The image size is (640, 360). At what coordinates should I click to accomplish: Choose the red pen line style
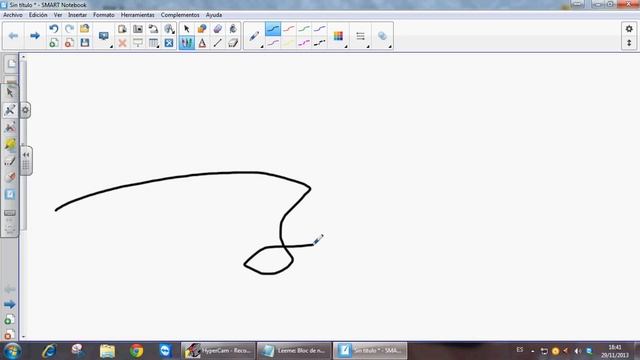point(289,29)
